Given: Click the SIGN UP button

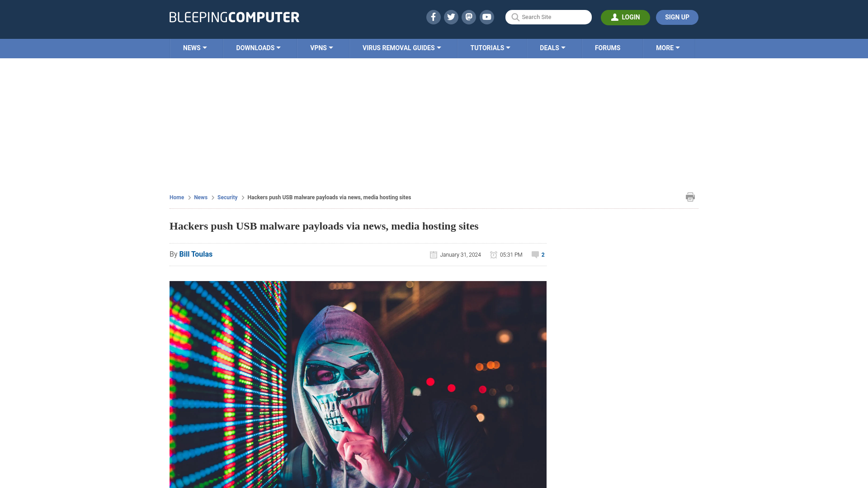Looking at the screenshot, I should [677, 17].
